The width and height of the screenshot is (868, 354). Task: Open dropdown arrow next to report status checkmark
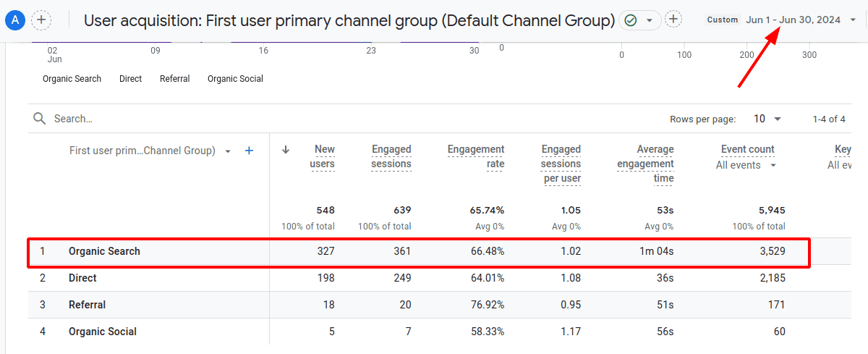[x=650, y=20]
